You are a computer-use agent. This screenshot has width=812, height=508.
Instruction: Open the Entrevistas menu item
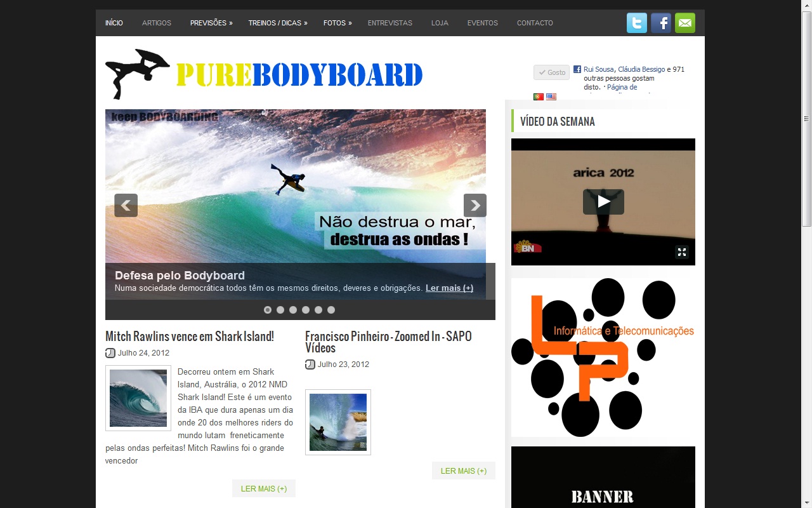pos(390,23)
